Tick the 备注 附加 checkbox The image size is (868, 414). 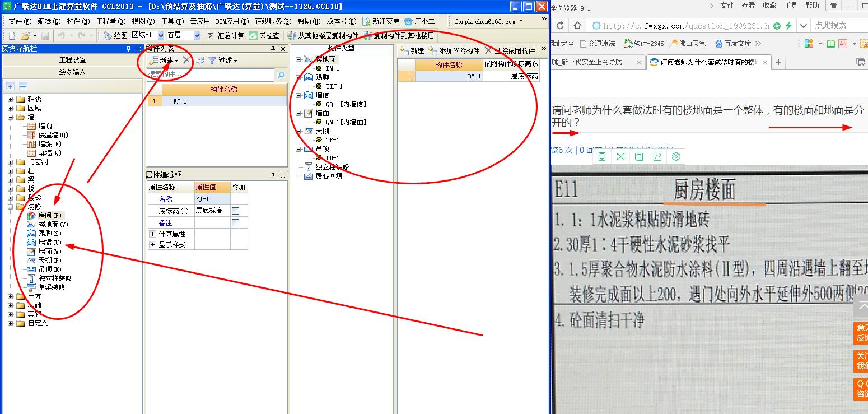(236, 222)
